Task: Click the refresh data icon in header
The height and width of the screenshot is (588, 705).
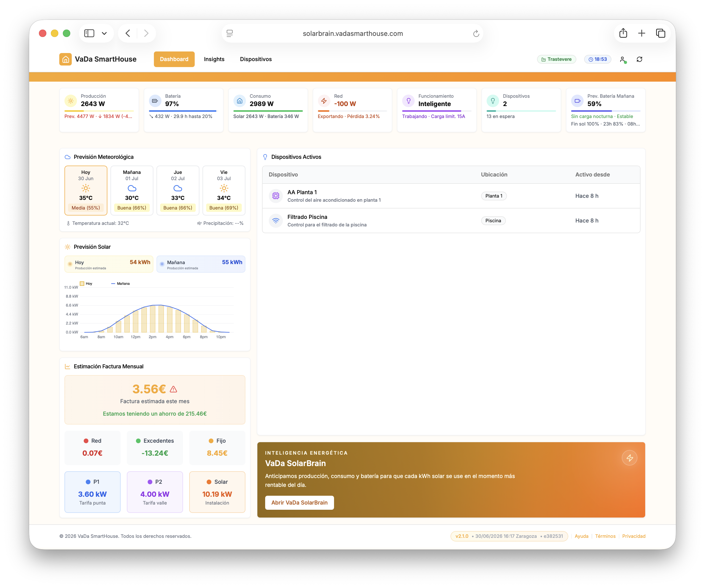Action: click(x=639, y=60)
